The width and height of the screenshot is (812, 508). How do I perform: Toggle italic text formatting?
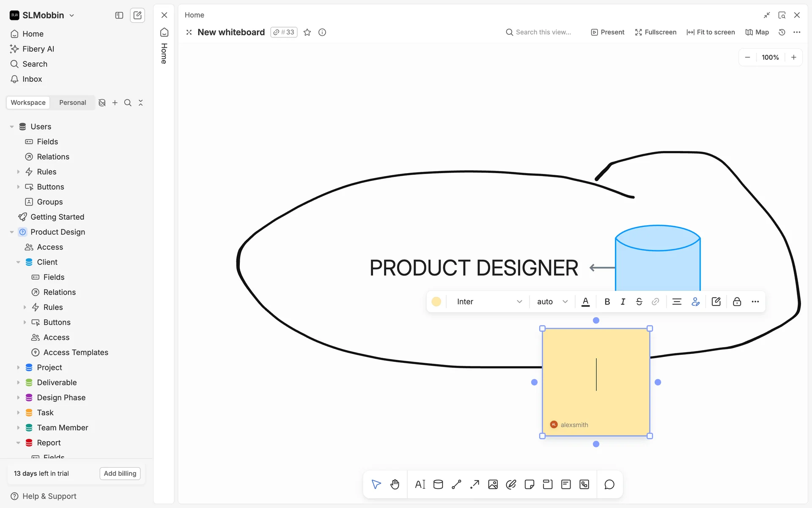click(x=623, y=301)
